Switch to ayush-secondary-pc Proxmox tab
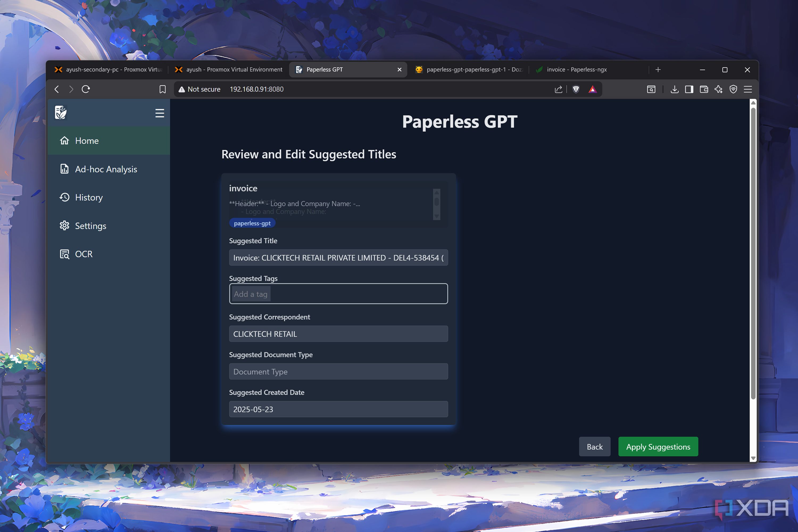Viewport: 798px width, 532px height. [108, 69]
